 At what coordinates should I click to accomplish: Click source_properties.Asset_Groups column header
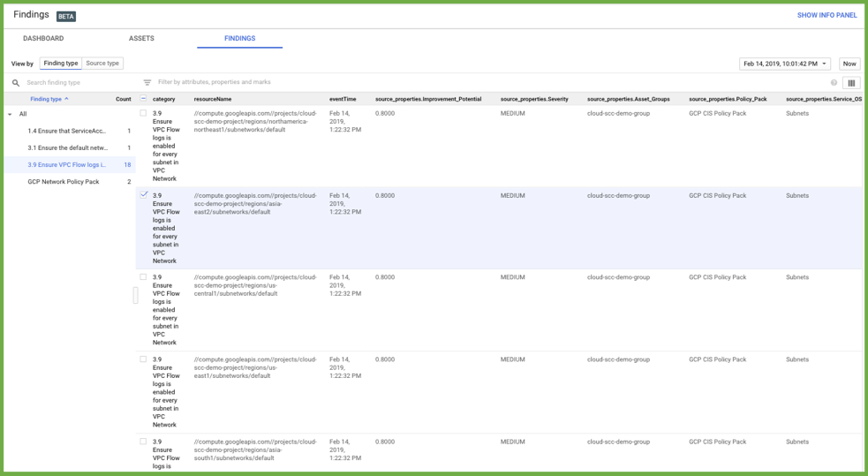pos(629,99)
